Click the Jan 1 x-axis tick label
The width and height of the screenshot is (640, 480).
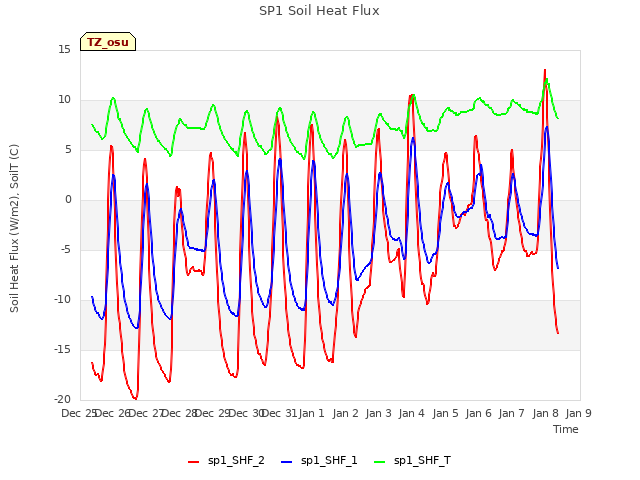click(311, 413)
